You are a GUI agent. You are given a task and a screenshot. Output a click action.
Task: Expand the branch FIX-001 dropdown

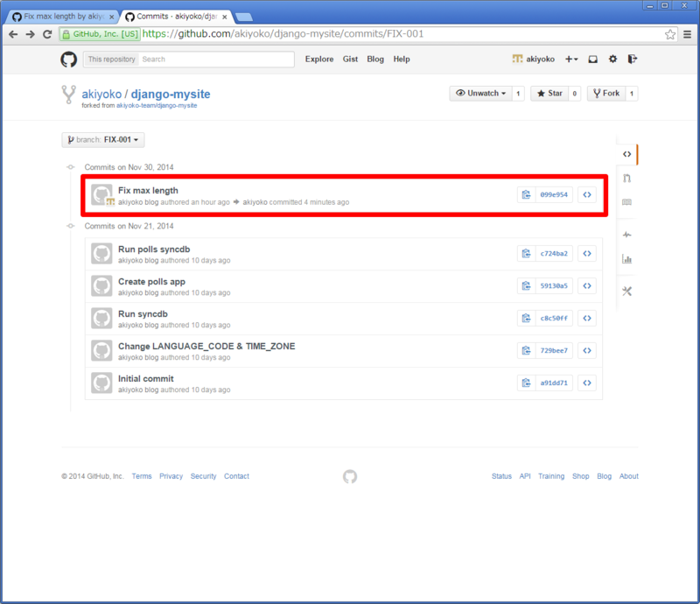click(103, 140)
